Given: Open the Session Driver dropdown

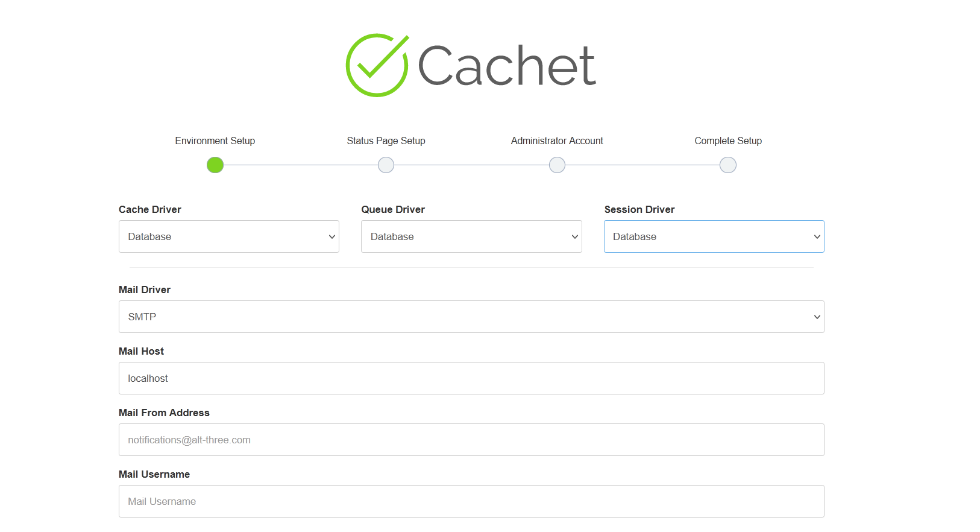Looking at the screenshot, I should pos(714,236).
